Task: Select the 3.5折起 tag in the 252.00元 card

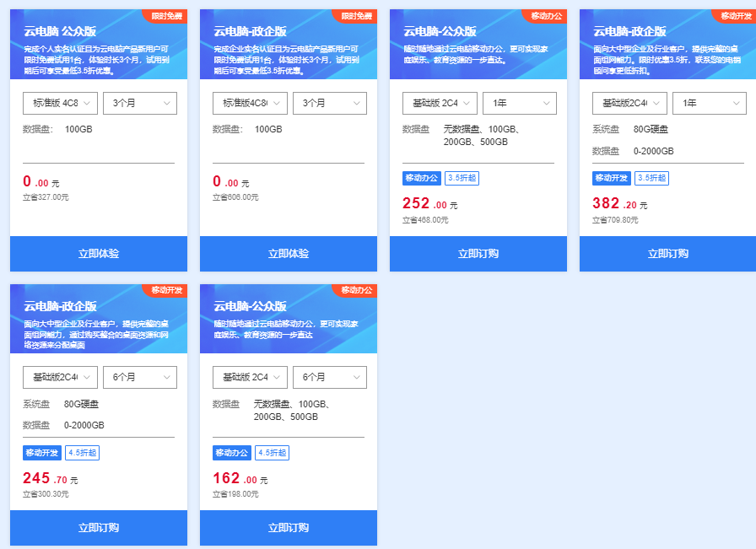Action: pos(462,178)
